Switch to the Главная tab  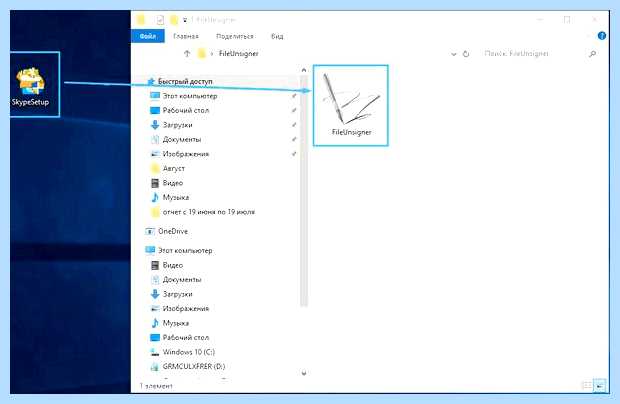(185, 36)
